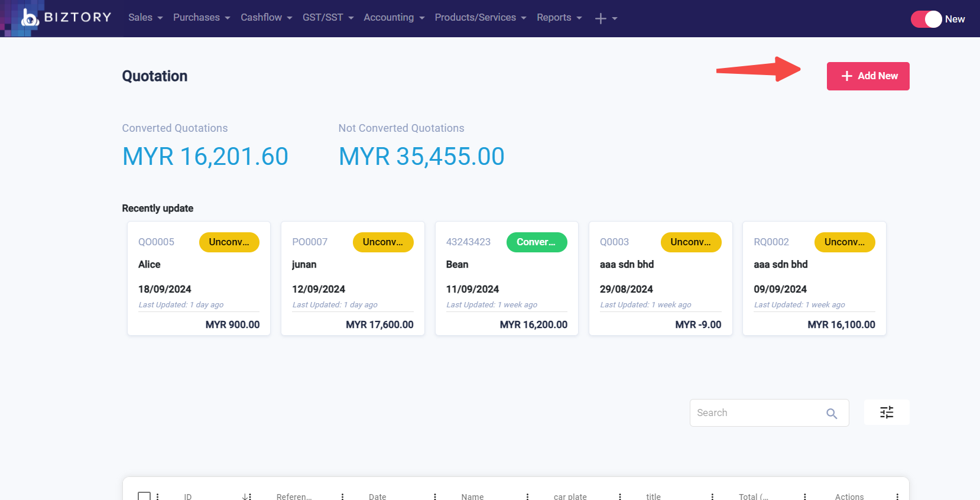Open the 43243423 Bean quotation card
The height and width of the screenshot is (500, 980).
507,278
